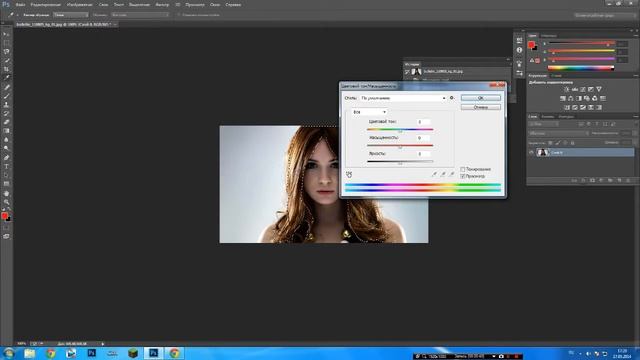
Task: Add Curves adjustment from Adjustments panel
Action: click(x=583, y=89)
